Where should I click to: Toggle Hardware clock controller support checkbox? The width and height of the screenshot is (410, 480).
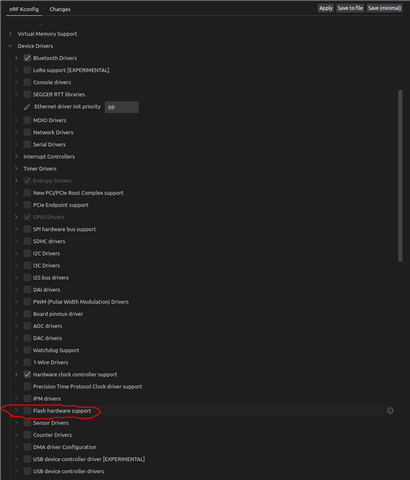point(27,374)
